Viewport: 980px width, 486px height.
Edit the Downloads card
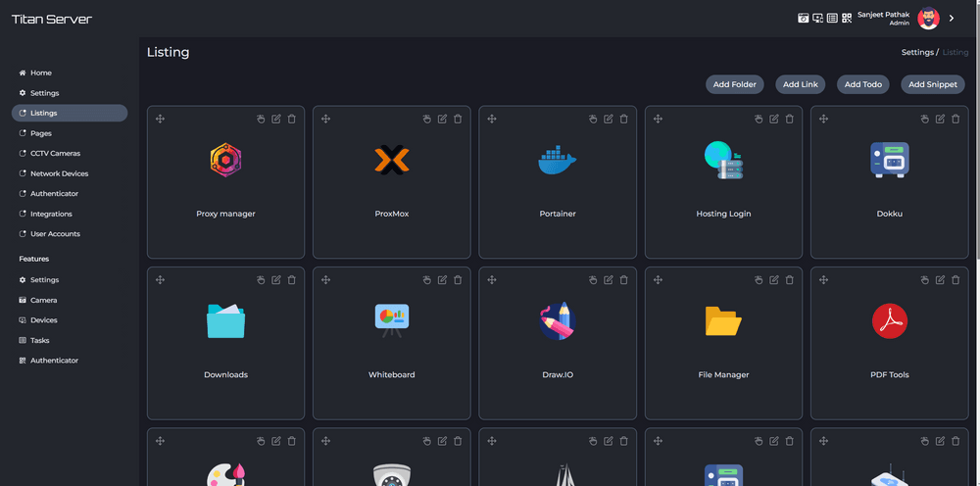pyautogui.click(x=276, y=280)
